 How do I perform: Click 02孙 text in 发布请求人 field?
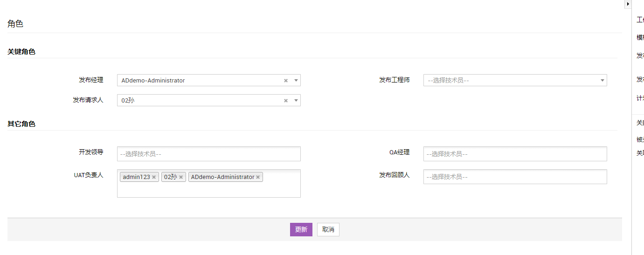pyautogui.click(x=128, y=101)
